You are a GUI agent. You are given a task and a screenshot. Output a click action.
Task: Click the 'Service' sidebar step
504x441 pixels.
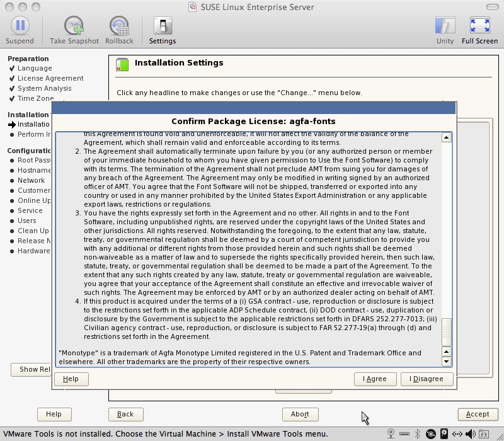(x=30, y=210)
